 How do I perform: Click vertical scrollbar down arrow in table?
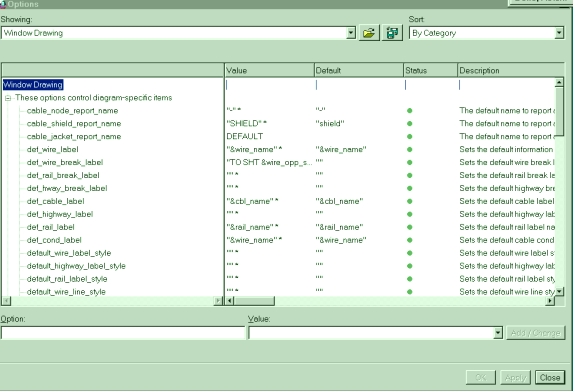tap(559, 292)
